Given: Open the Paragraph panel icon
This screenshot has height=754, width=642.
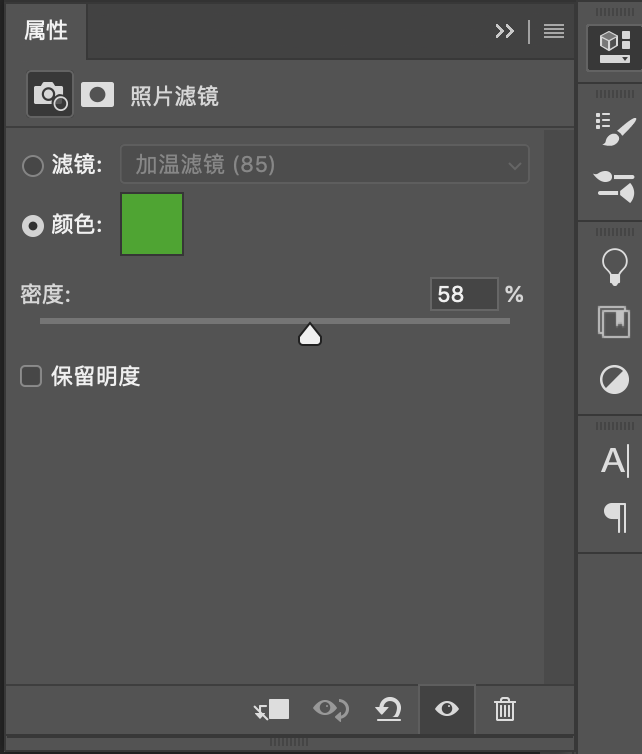Looking at the screenshot, I should (x=614, y=516).
